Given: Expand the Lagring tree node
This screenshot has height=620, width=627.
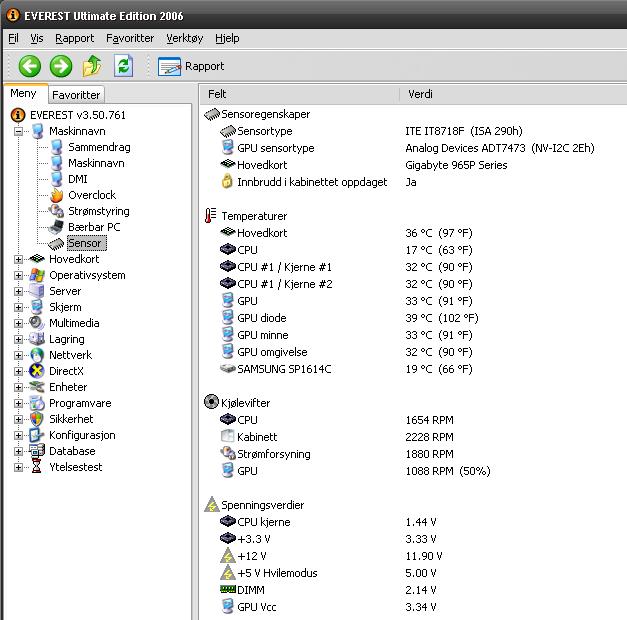Looking at the screenshot, I should click(18, 339).
